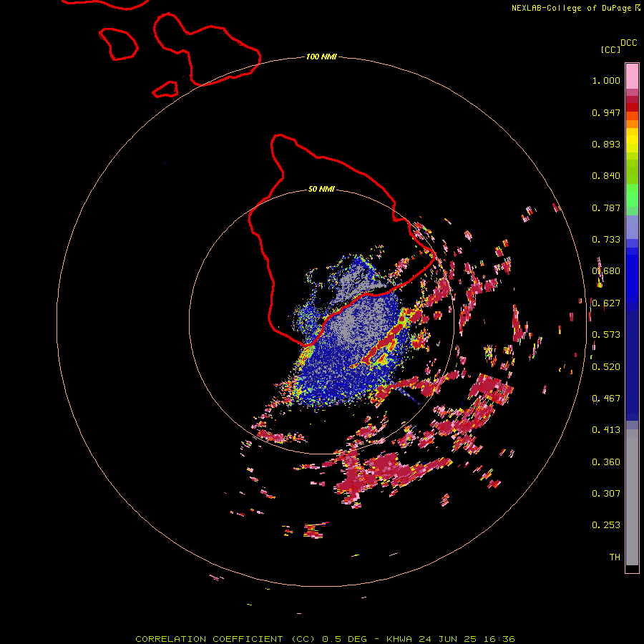The image size is (644, 644).
Task: Pick the light pink swatch beside 1.000
Action: tap(632, 77)
